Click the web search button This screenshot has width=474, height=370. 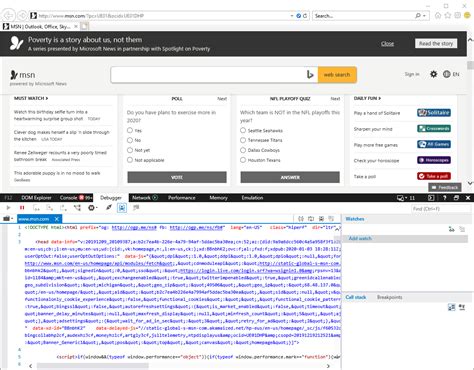click(x=337, y=75)
